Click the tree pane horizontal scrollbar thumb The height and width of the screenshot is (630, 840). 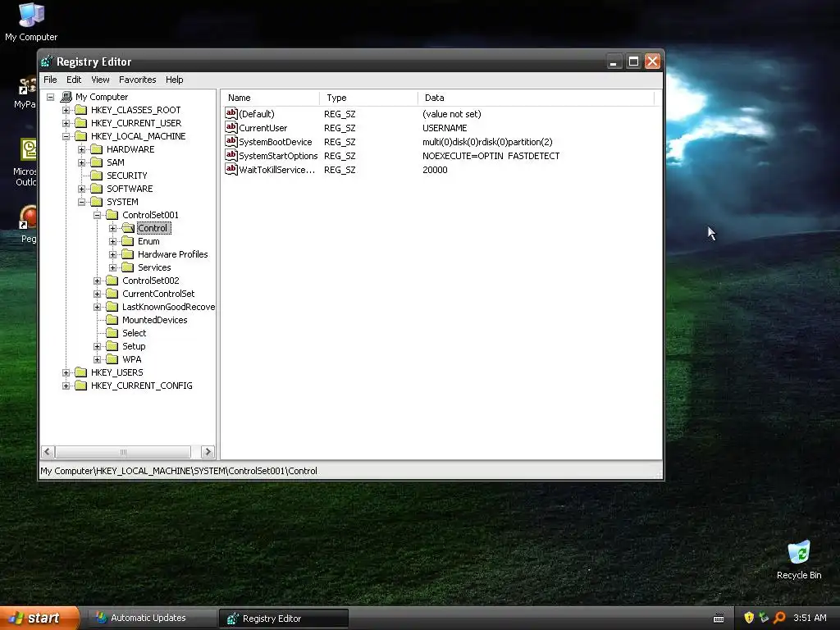coord(123,452)
